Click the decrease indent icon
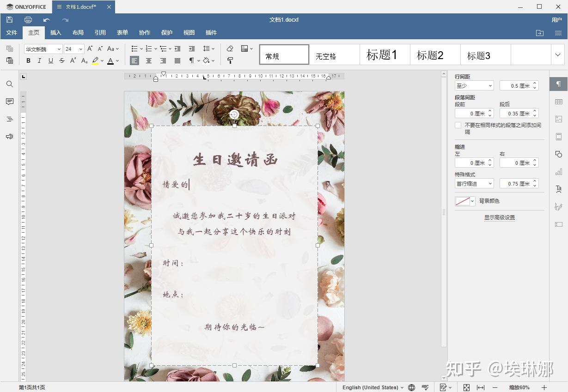 [177, 48]
